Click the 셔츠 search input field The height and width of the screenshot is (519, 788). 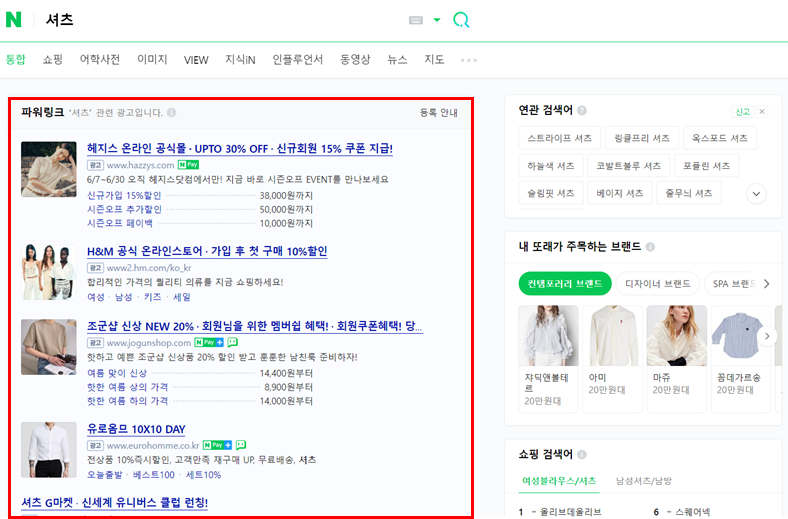click(x=221, y=20)
